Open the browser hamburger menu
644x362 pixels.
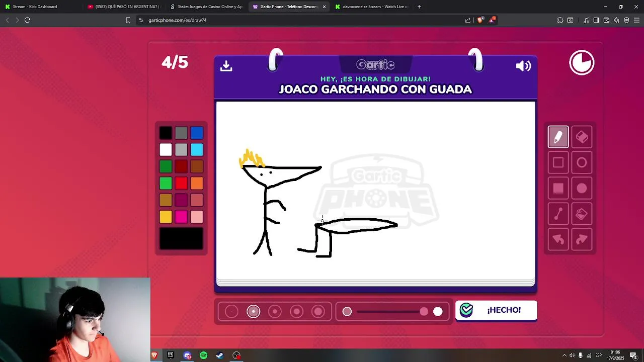click(x=636, y=20)
